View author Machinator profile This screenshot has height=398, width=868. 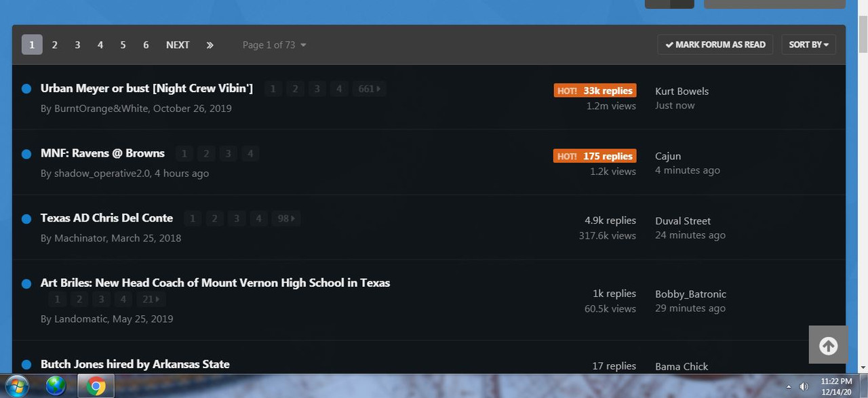tap(80, 238)
